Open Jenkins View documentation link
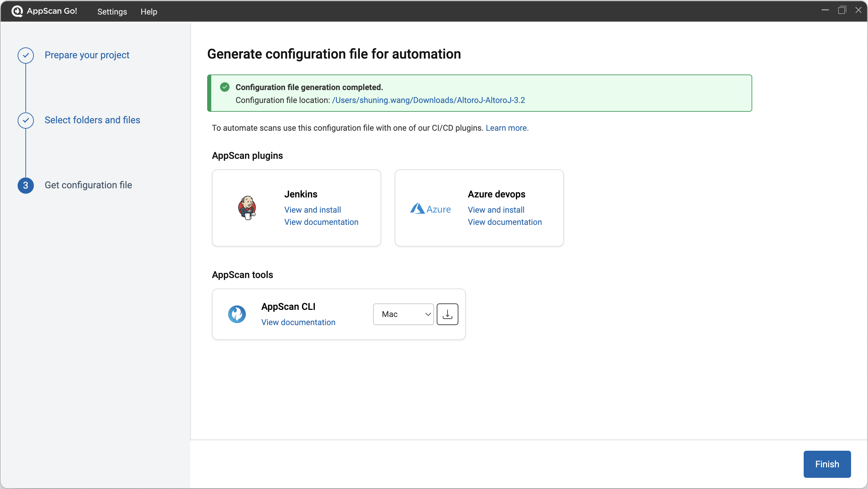 [321, 222]
